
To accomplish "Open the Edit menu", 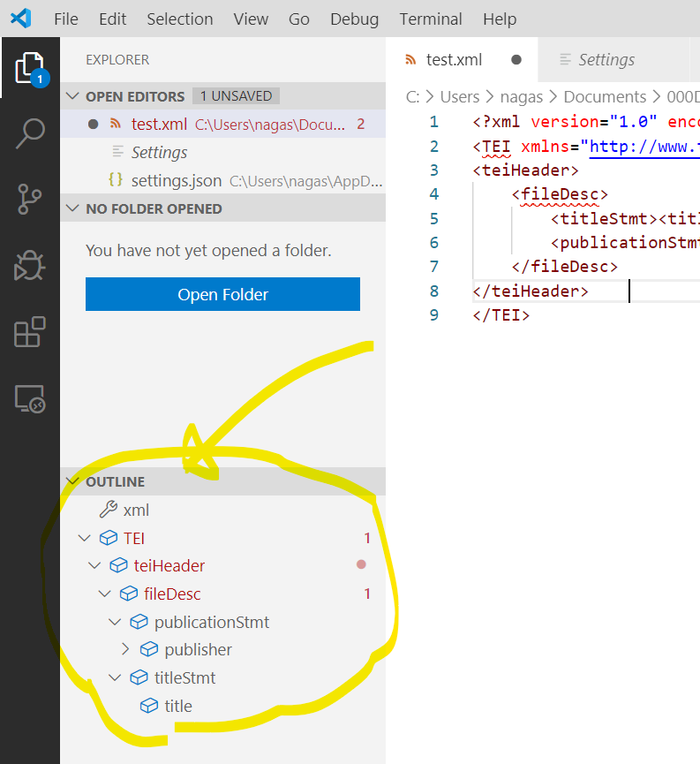I will pos(112,19).
